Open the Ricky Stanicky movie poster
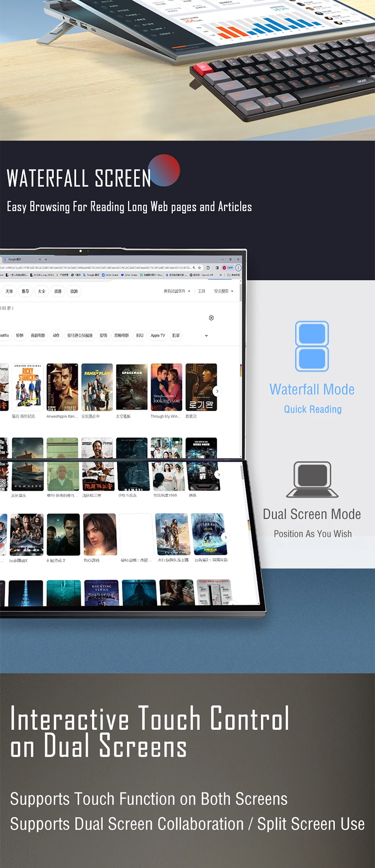Screen dimensions: 375x868 (28, 387)
